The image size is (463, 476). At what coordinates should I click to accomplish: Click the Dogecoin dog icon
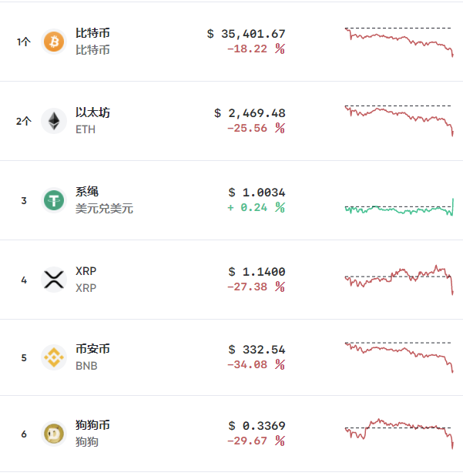click(54, 434)
